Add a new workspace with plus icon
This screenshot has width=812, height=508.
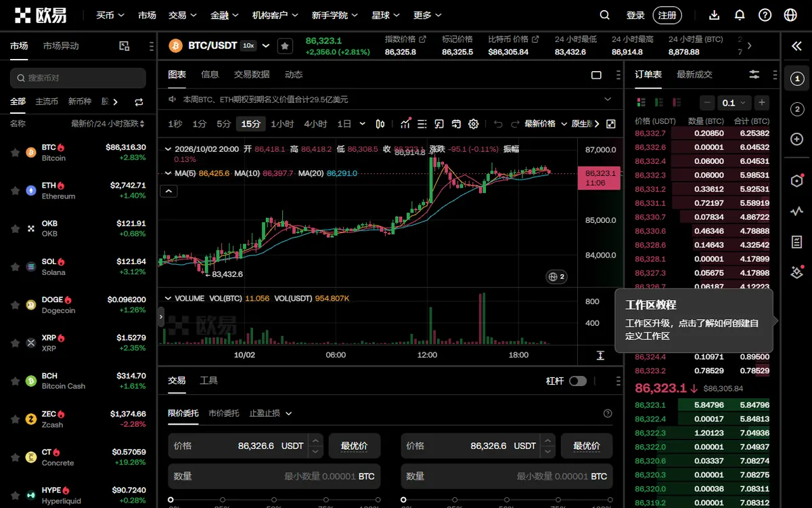pos(796,139)
